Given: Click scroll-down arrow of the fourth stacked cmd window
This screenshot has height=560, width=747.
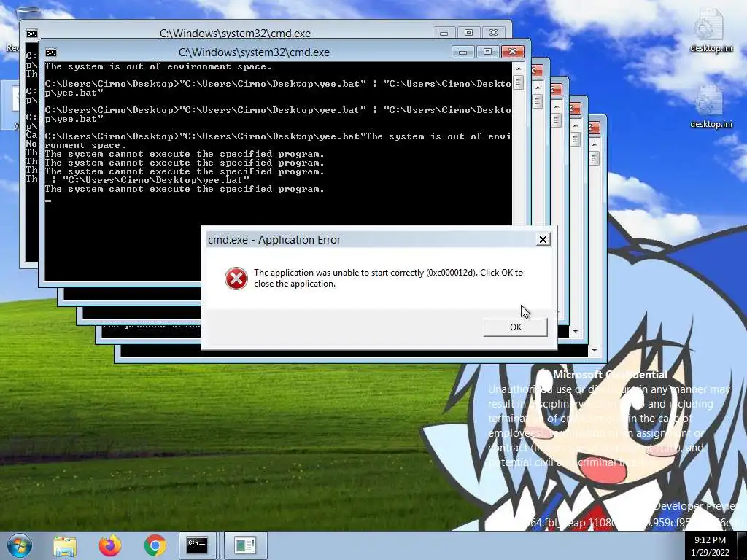Looking at the screenshot, I should coord(576,332).
